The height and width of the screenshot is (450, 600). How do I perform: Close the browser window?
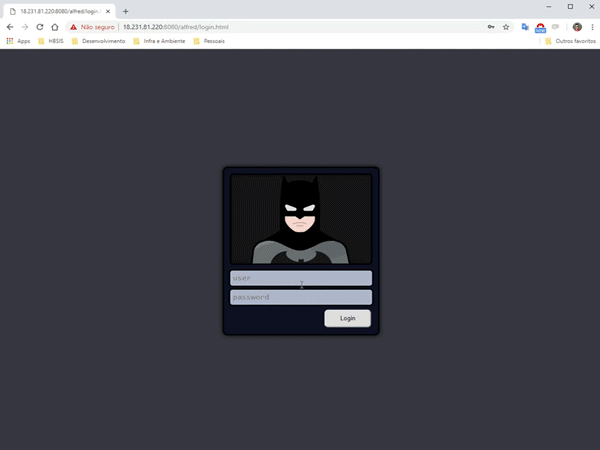pos(591,7)
